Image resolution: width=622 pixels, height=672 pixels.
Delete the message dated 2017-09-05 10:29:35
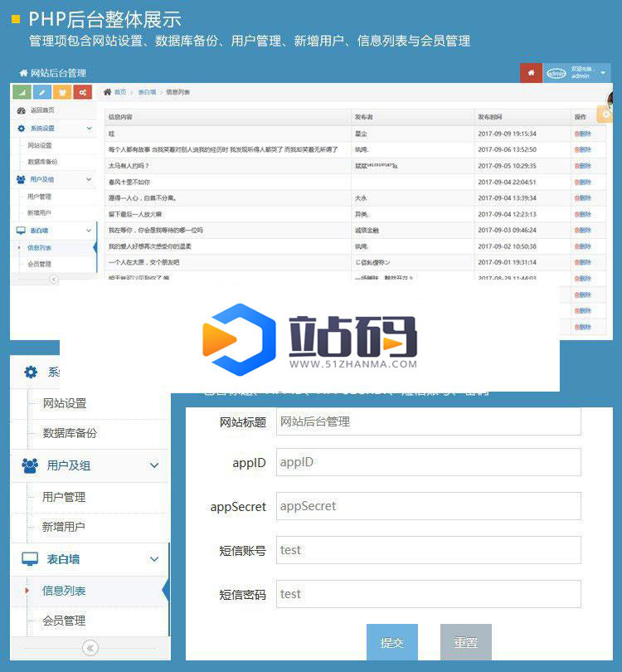pyautogui.click(x=582, y=166)
